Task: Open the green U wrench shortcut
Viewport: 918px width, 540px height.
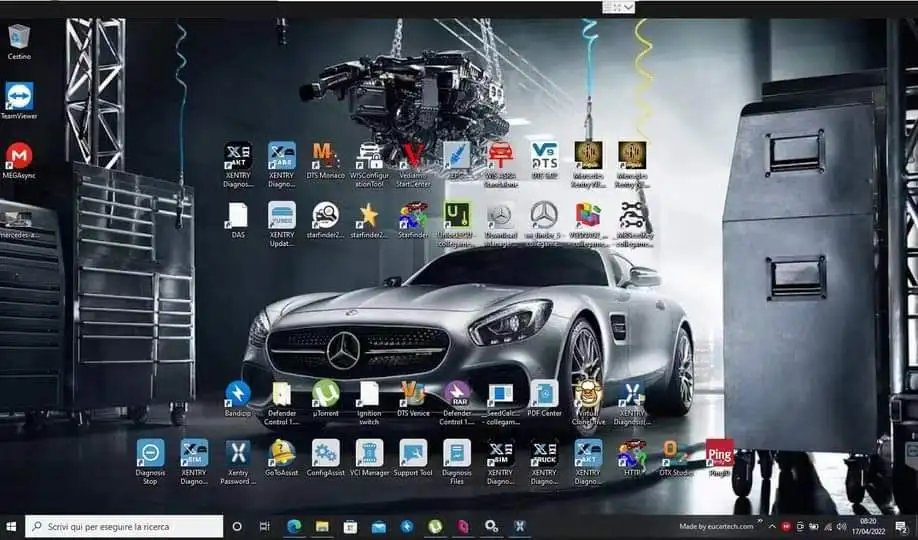Action: tap(457, 224)
